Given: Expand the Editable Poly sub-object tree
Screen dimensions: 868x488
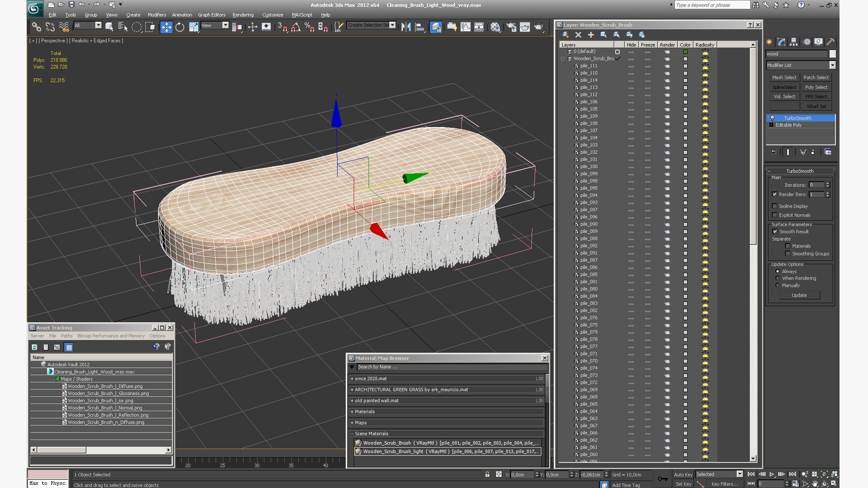Looking at the screenshot, I should pyautogui.click(x=771, y=125).
